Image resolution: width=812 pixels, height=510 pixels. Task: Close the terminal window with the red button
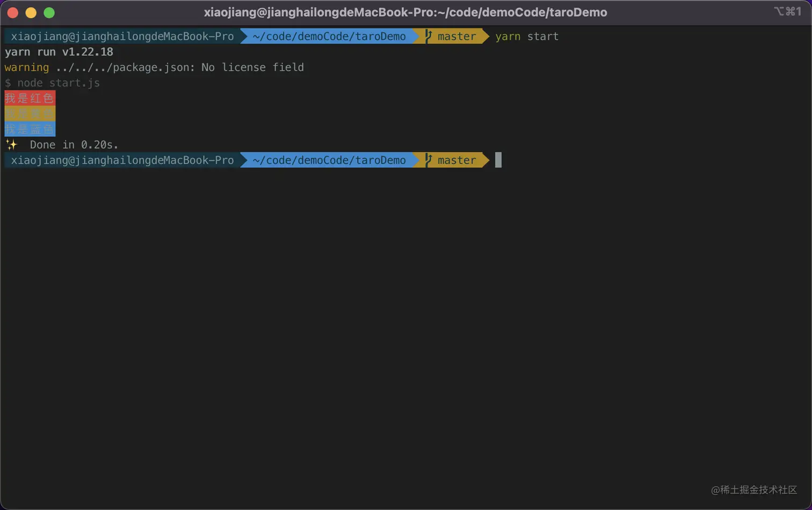coord(13,13)
